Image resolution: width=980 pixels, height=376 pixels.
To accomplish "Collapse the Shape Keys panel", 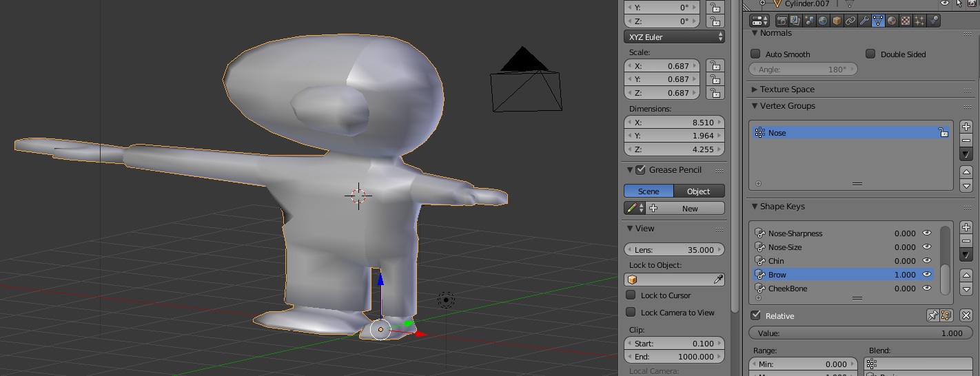I will point(755,207).
